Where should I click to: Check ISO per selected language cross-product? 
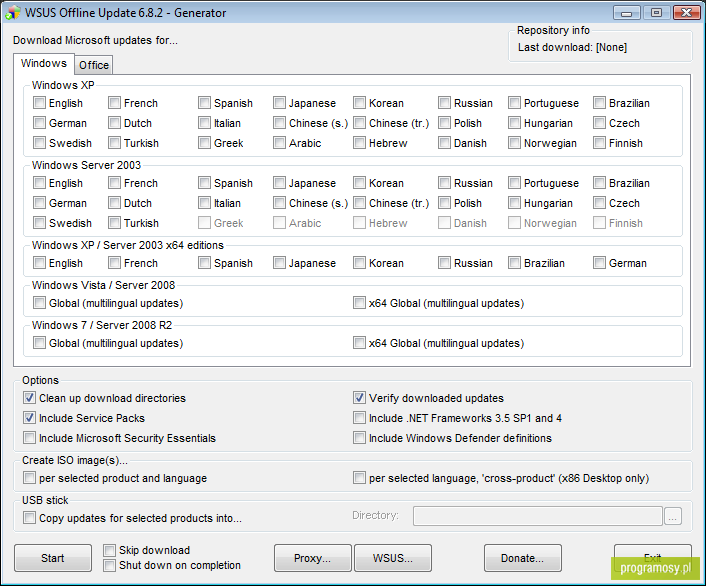359,478
